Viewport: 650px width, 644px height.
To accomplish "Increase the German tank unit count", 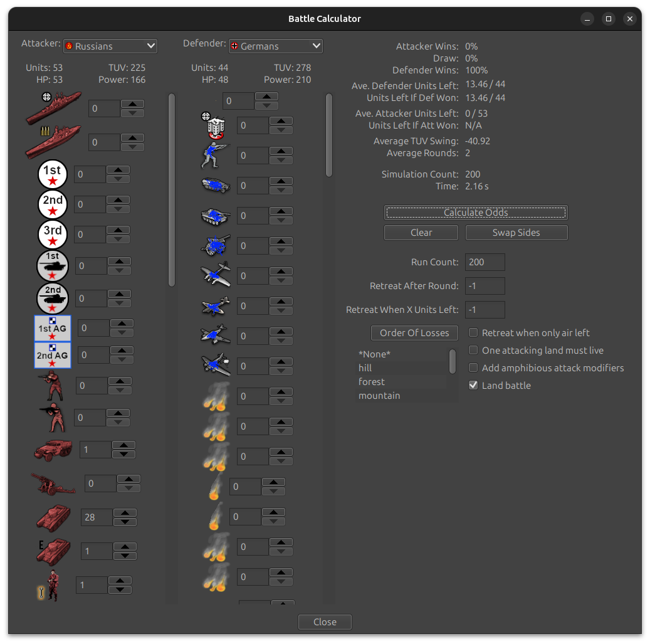I will pyautogui.click(x=281, y=211).
